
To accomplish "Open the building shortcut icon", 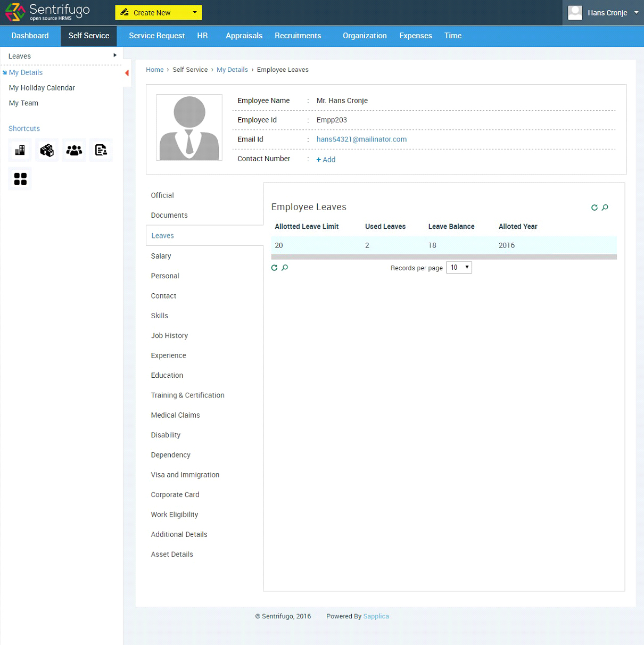I will pos(20,151).
